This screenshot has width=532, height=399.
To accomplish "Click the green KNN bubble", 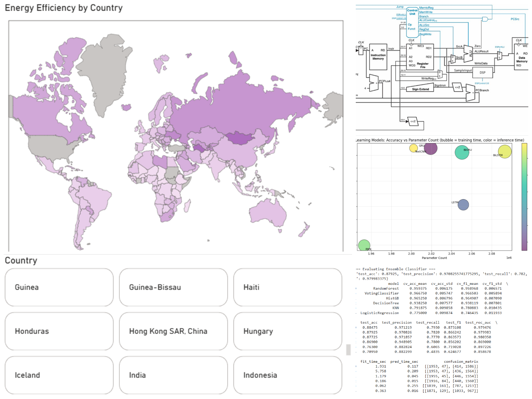I will click(364, 245).
